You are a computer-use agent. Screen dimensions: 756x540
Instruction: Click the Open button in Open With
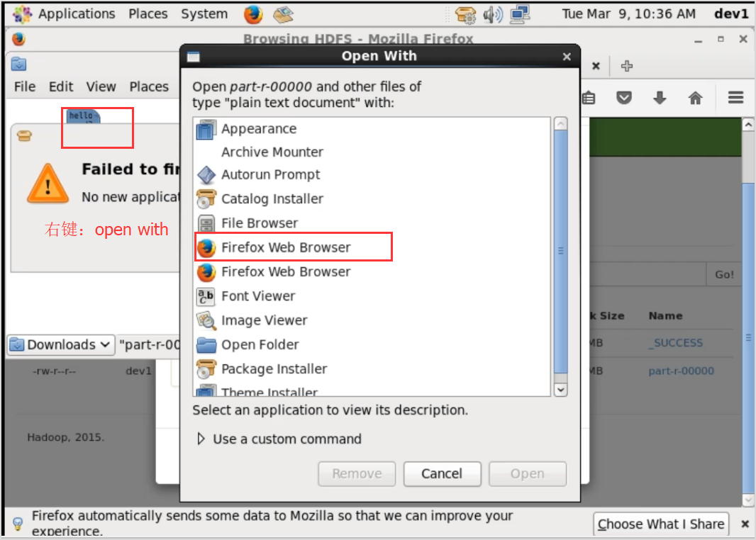tap(528, 474)
